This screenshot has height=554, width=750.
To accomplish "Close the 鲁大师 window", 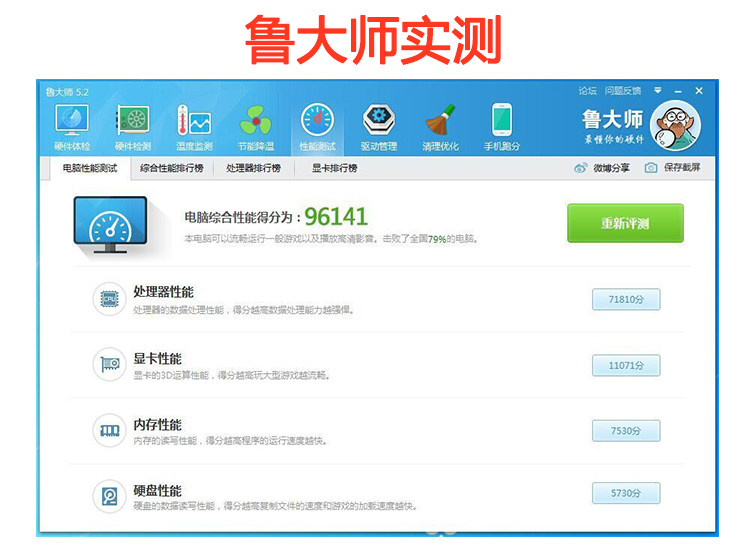I will (x=699, y=90).
